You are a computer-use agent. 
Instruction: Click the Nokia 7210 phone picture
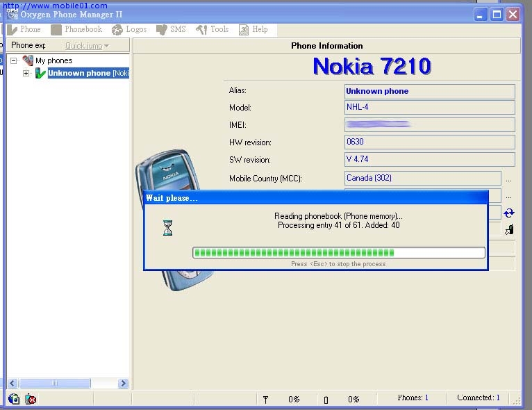click(169, 171)
